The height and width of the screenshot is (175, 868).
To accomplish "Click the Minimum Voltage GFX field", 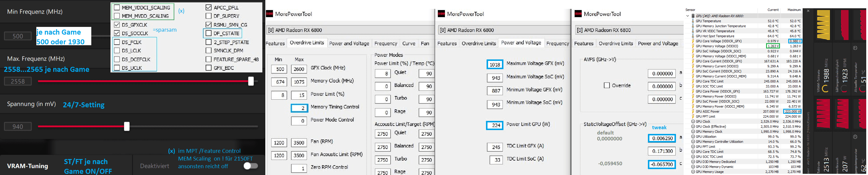I will tap(495, 91).
